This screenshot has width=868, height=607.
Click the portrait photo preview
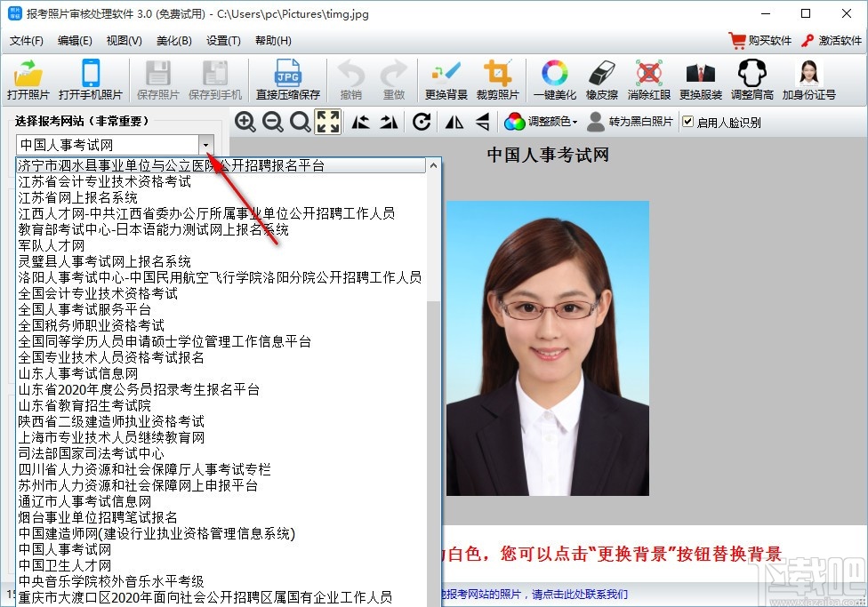pyautogui.click(x=548, y=348)
